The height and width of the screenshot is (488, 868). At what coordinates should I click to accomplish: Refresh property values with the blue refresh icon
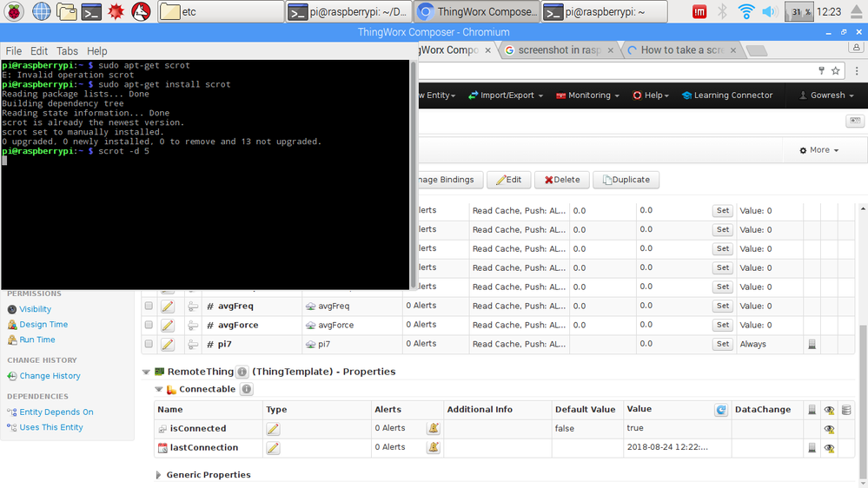(x=721, y=410)
